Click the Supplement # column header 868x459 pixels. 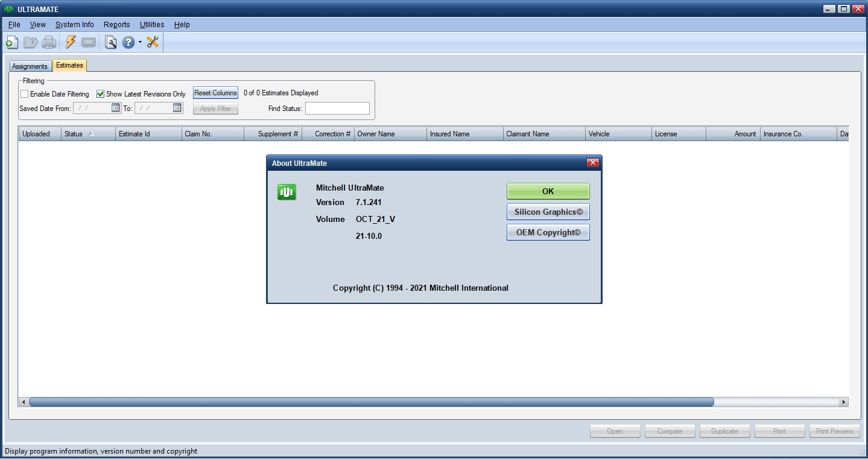273,134
